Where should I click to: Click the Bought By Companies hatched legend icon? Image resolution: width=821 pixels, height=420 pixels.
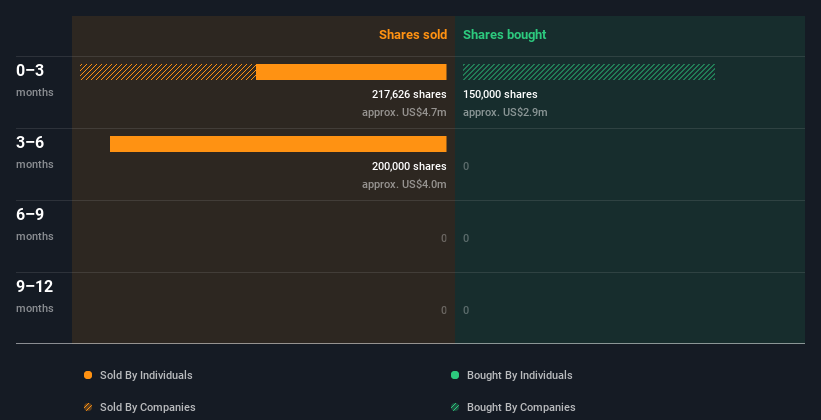455,407
